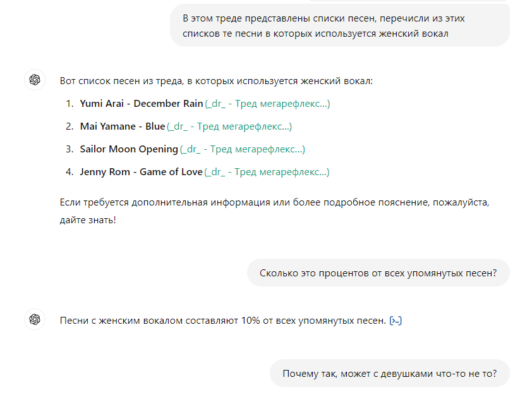The height and width of the screenshot is (399, 532).
Task: Click the ChatGPT avatar beside the song list reply
Action: coord(35,80)
